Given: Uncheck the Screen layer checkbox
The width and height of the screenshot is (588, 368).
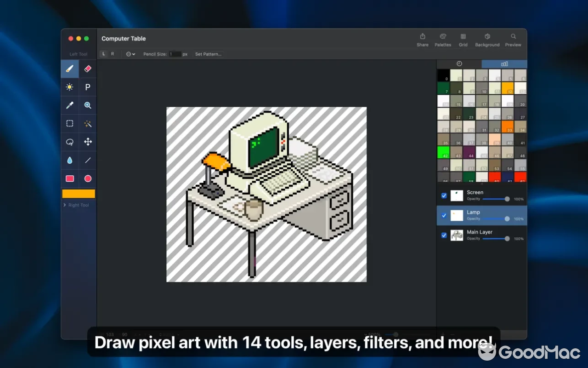Looking at the screenshot, I should click(444, 195).
